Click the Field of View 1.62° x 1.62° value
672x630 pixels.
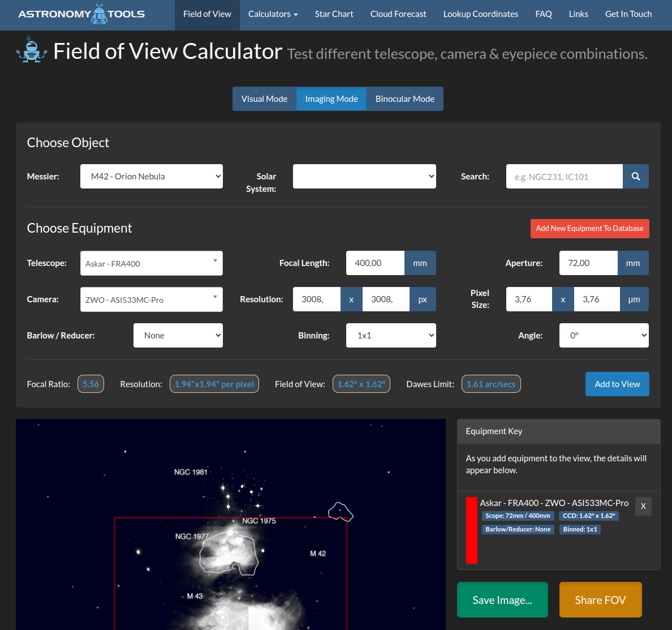point(361,384)
